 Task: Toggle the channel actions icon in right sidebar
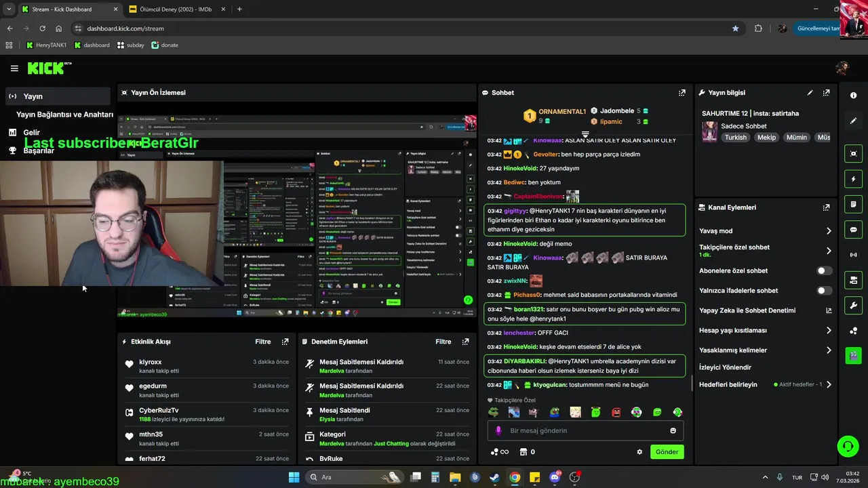pos(854,280)
